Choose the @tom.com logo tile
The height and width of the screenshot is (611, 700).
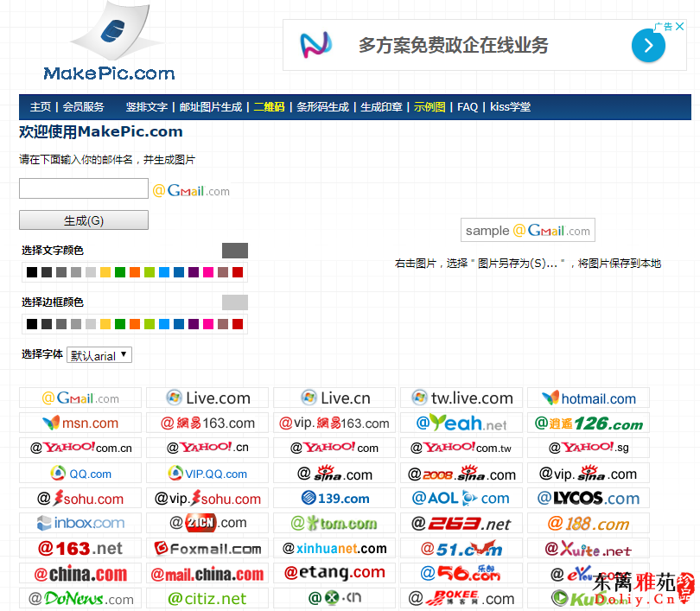pyautogui.click(x=334, y=523)
